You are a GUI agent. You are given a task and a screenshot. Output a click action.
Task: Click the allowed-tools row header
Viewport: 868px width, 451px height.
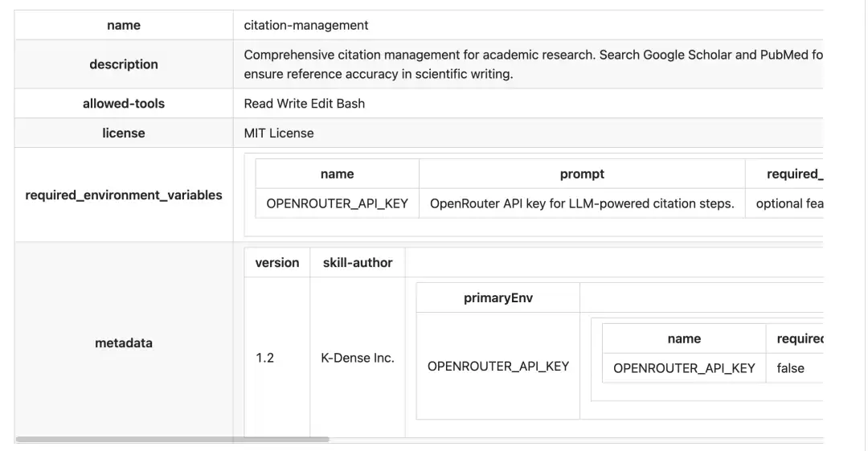click(124, 104)
